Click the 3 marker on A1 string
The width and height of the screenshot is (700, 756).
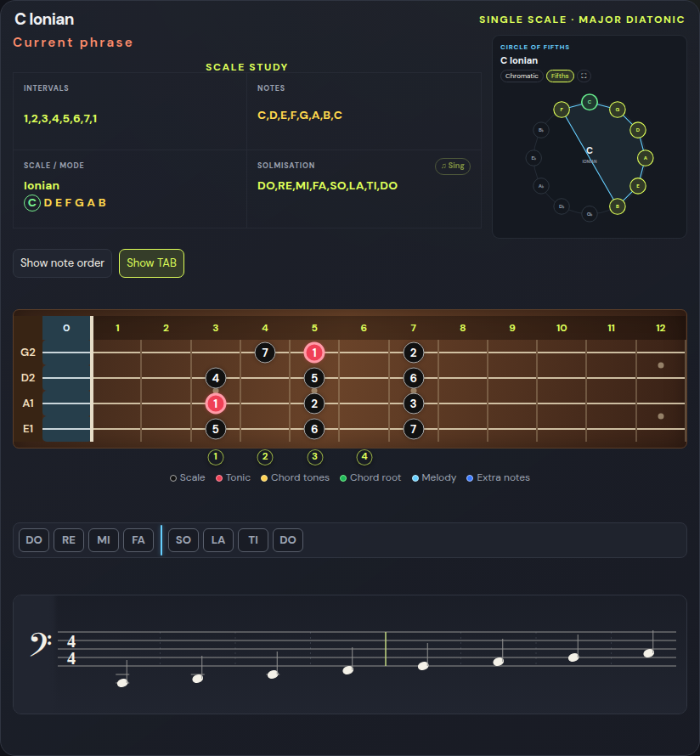point(413,403)
